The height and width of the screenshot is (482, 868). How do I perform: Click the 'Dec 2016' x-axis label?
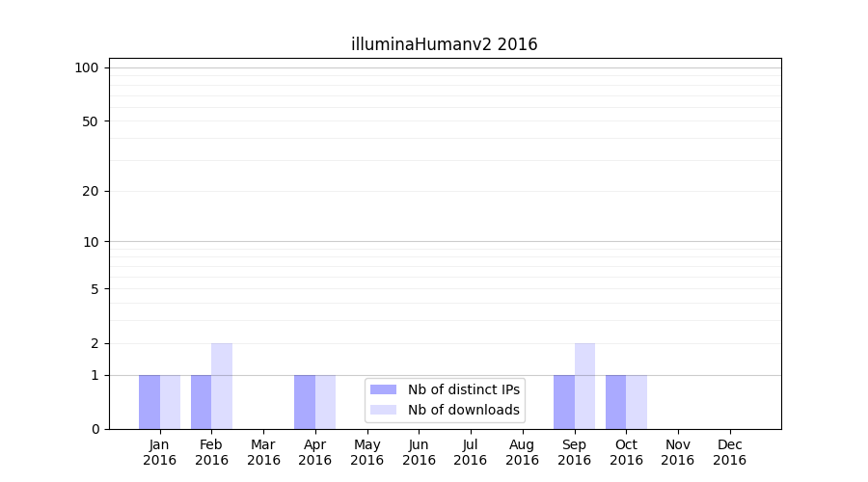click(729, 452)
